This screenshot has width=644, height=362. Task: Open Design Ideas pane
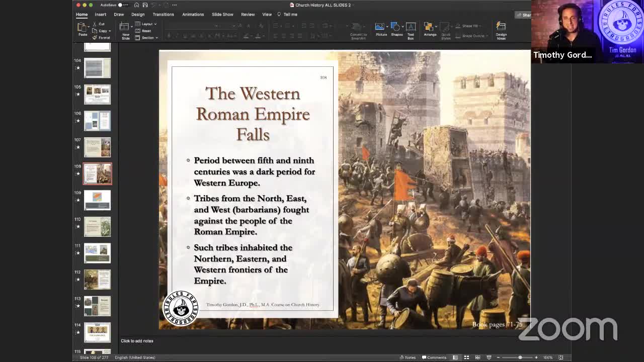point(501,30)
